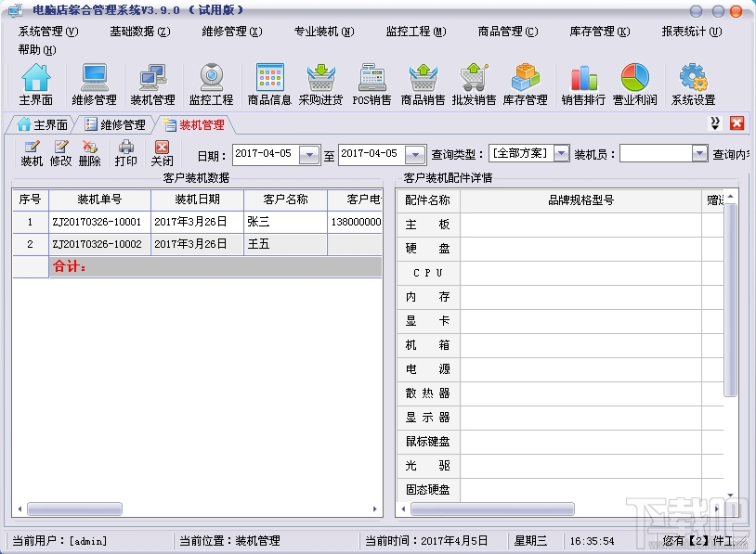Open the 销售排行 sales ranking chart icon
The height and width of the screenshot is (554, 756).
(583, 84)
